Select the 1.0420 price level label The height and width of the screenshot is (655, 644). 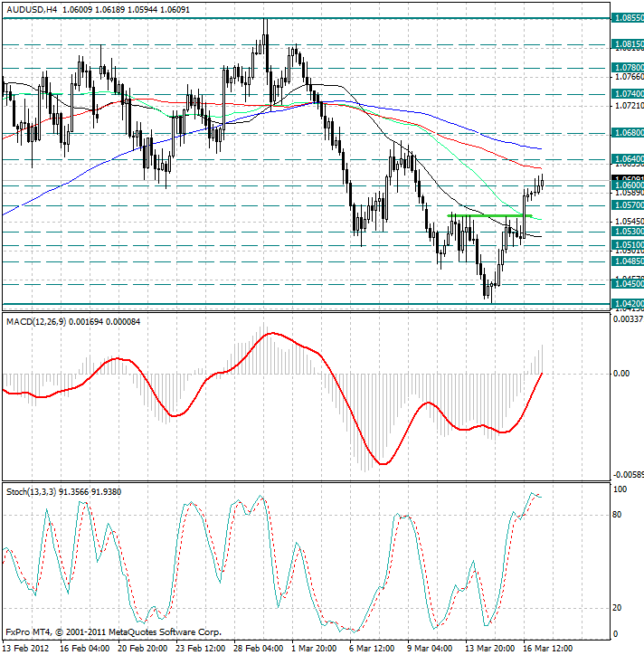click(x=628, y=304)
